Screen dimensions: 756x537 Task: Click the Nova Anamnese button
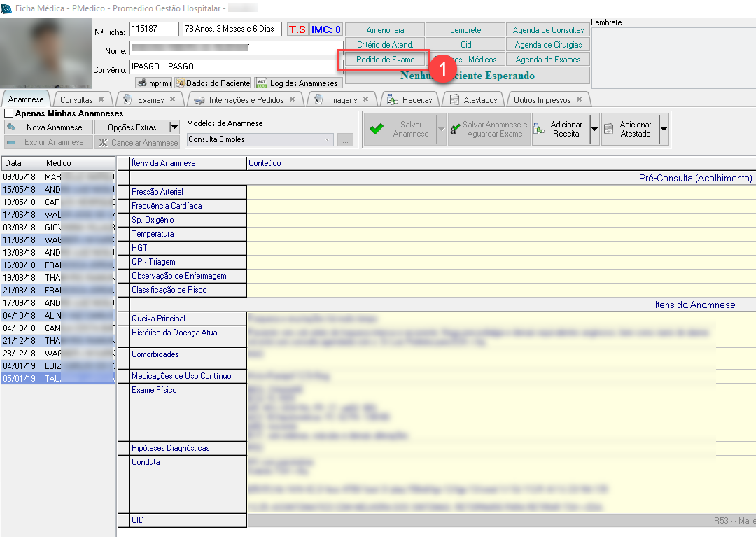(48, 127)
